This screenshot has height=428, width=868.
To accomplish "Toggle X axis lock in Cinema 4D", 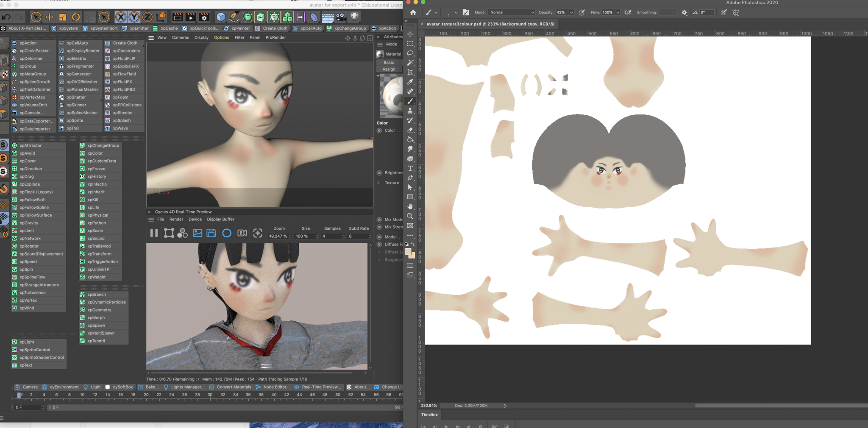I will click(x=121, y=17).
